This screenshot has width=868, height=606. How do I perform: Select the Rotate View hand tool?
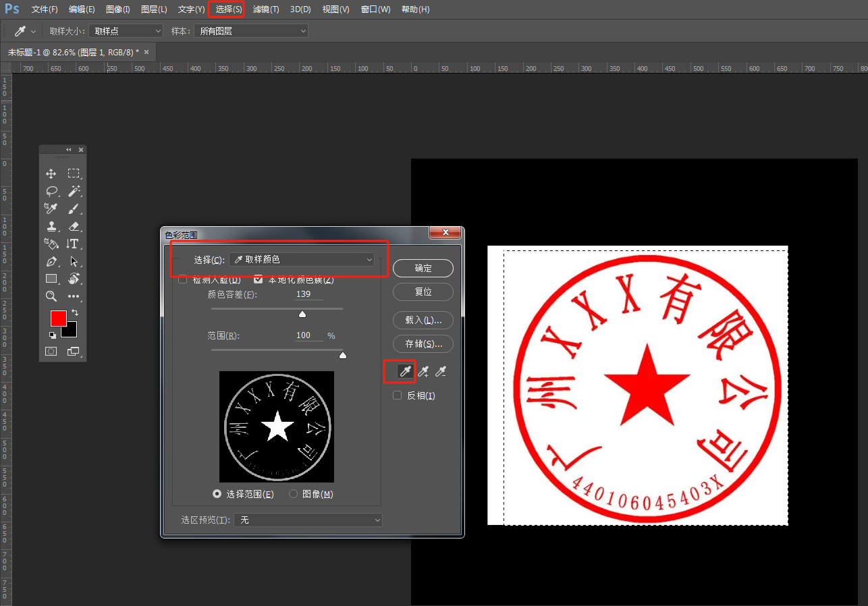(74, 279)
